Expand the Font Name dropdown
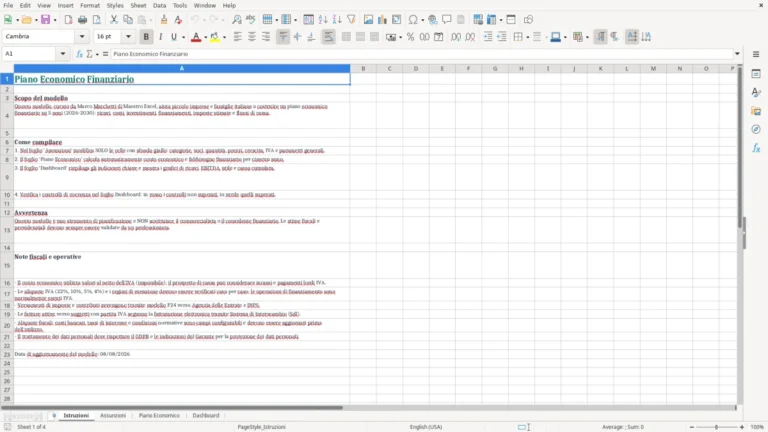 click(82, 37)
